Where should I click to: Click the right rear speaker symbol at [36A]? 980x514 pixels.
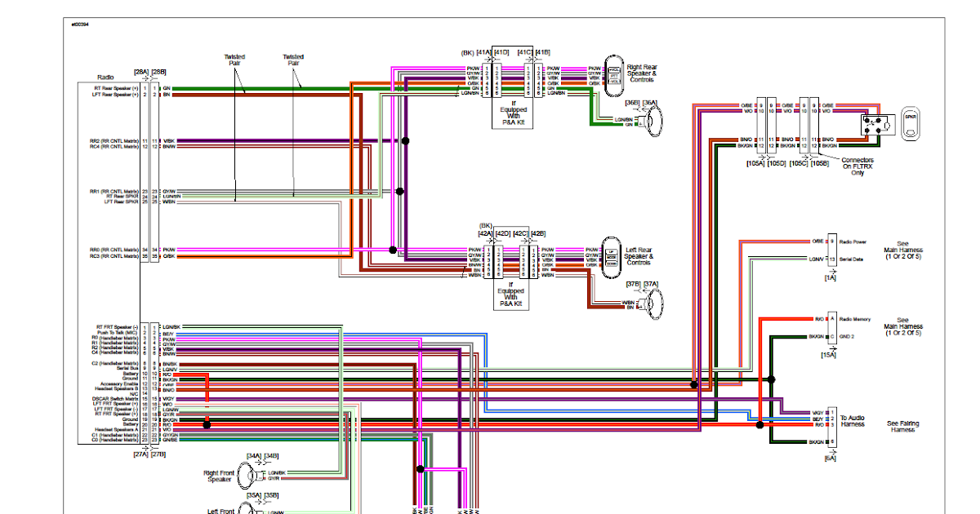pos(652,122)
